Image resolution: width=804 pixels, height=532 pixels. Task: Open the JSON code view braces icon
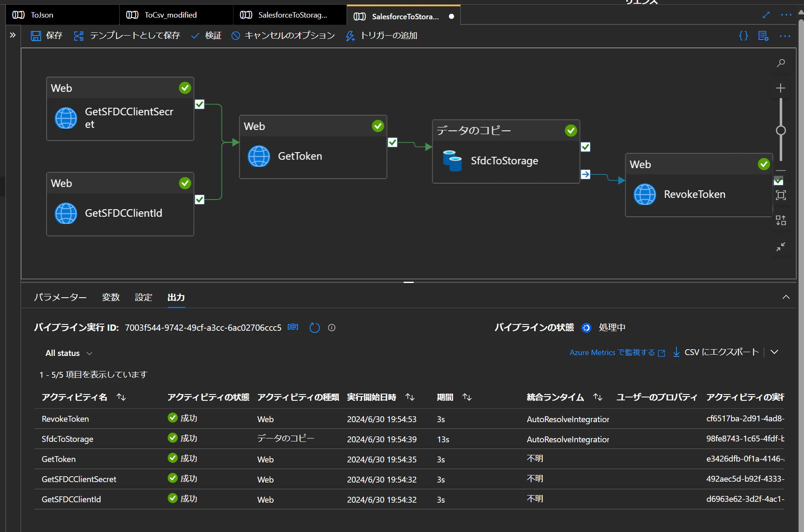pyautogui.click(x=743, y=36)
